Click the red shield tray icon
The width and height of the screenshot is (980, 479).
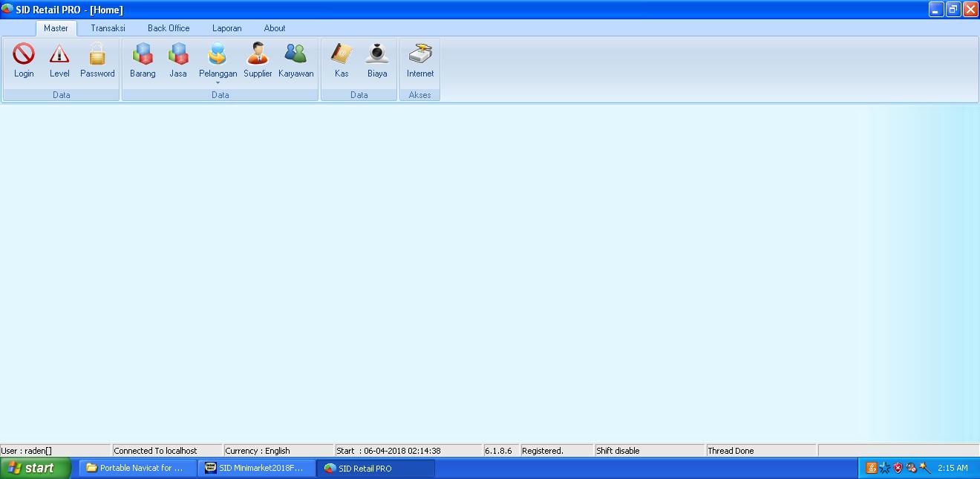(x=898, y=468)
